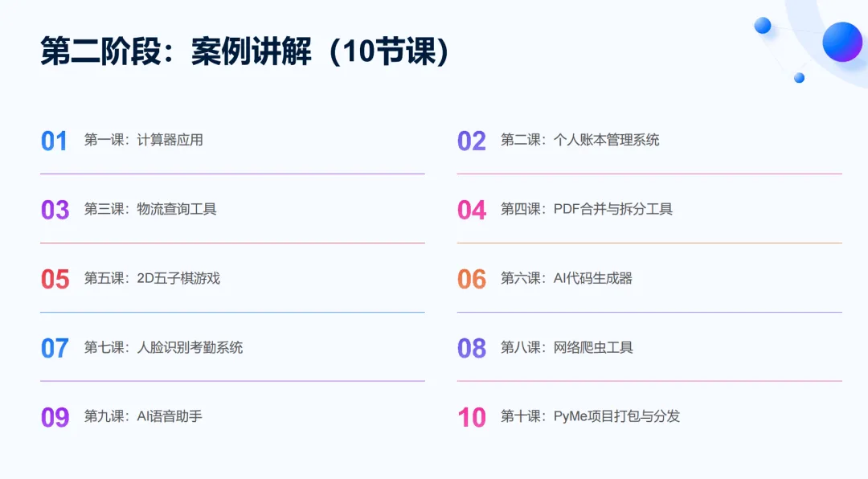The image size is (868, 479).
Task: Click the 03 lesson number
Action: coord(55,210)
